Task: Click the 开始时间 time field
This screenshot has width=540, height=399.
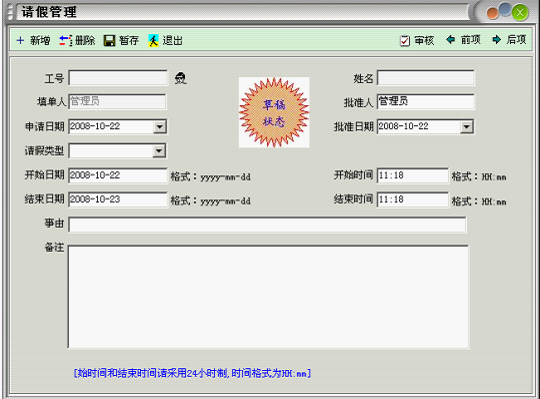Action: pyautogui.click(x=413, y=176)
